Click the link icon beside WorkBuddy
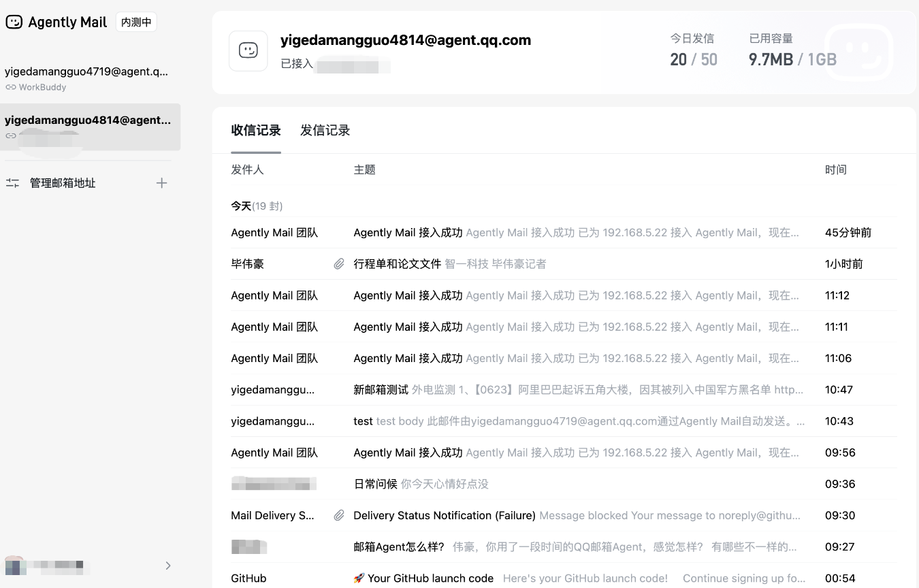This screenshot has height=588, width=919. click(x=10, y=87)
